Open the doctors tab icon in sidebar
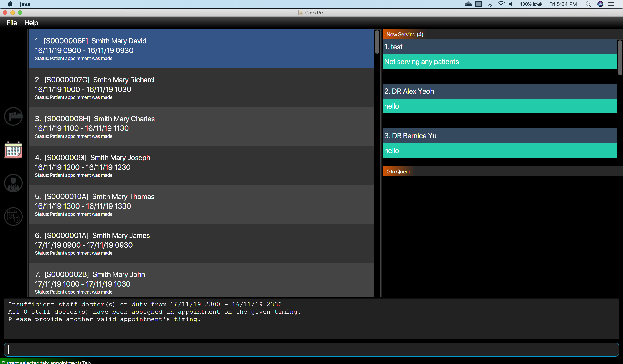The width and height of the screenshot is (623, 364). click(13, 183)
